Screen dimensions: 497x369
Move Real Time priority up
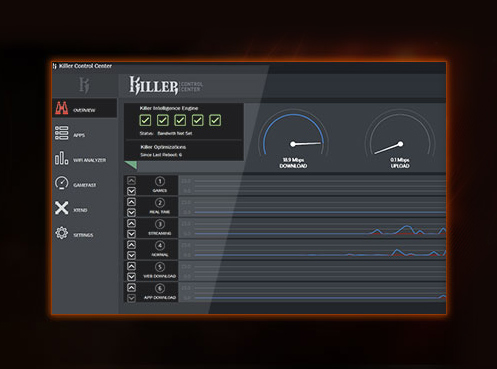131,202
